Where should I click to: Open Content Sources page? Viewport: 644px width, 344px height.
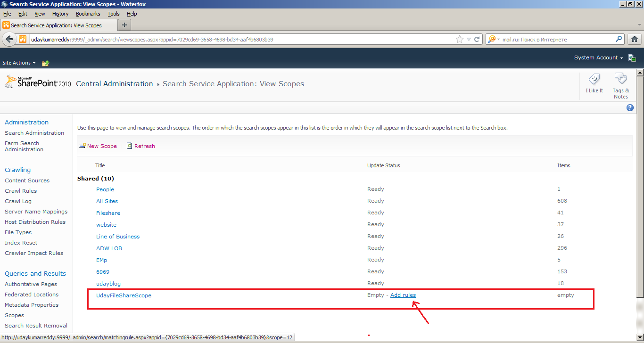coord(27,180)
